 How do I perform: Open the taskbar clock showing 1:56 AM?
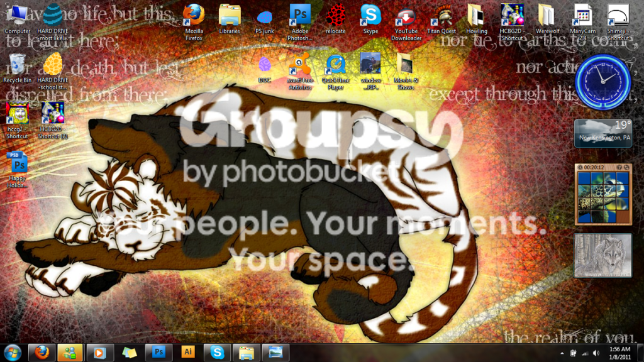[x=619, y=353]
